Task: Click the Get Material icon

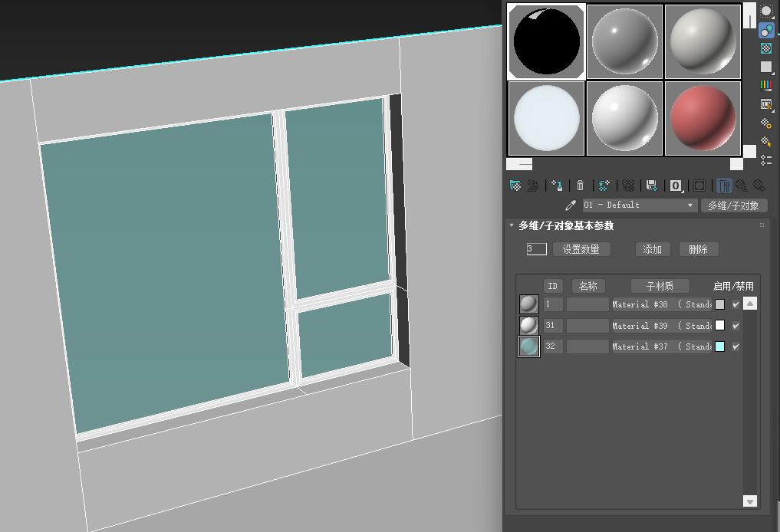Action: point(515,186)
